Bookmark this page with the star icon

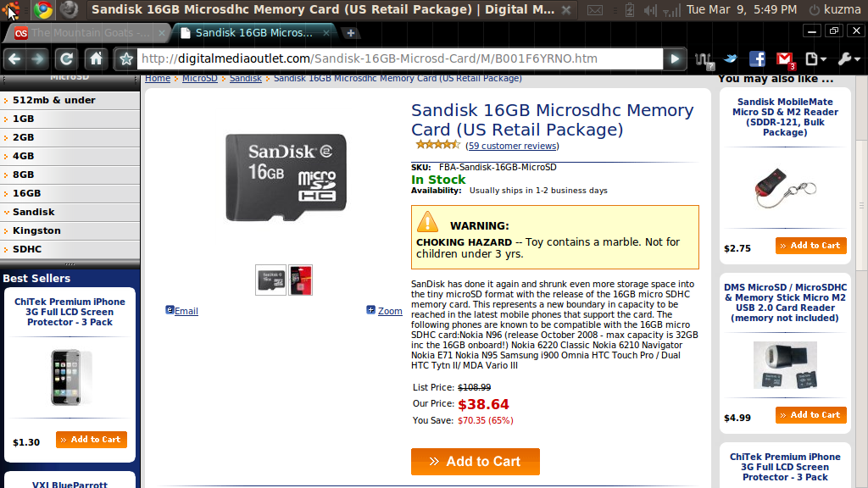126,59
